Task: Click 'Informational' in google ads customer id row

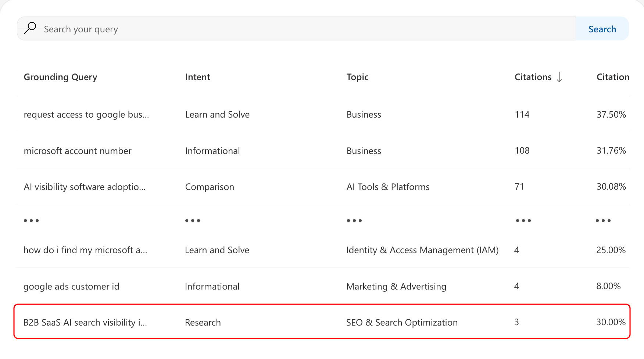Action: [x=212, y=287]
